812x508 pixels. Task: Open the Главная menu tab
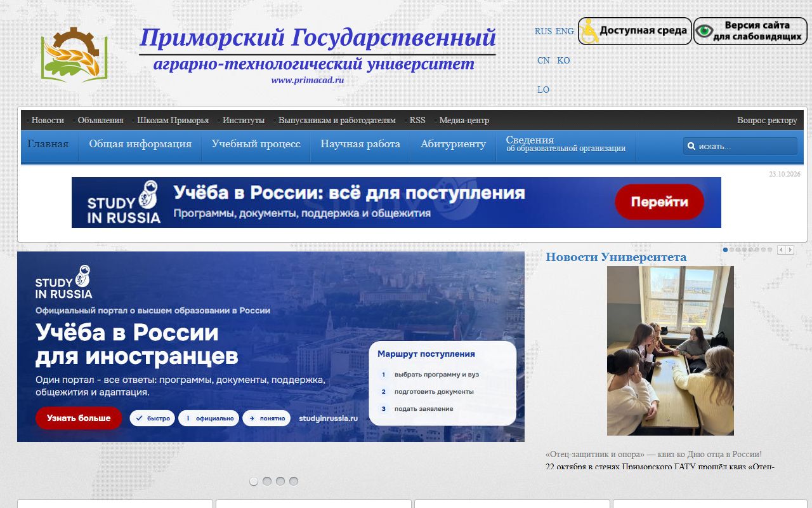(x=48, y=144)
